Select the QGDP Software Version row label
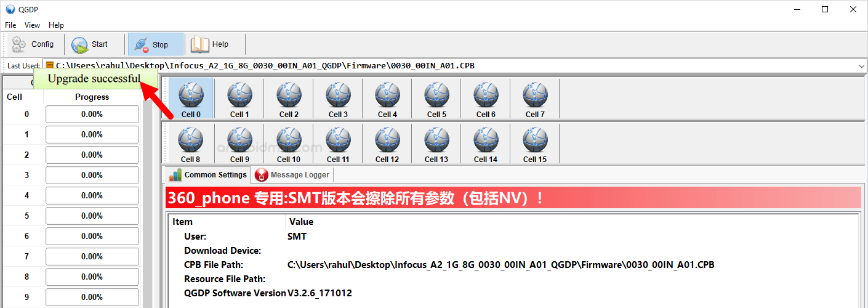 (235, 293)
